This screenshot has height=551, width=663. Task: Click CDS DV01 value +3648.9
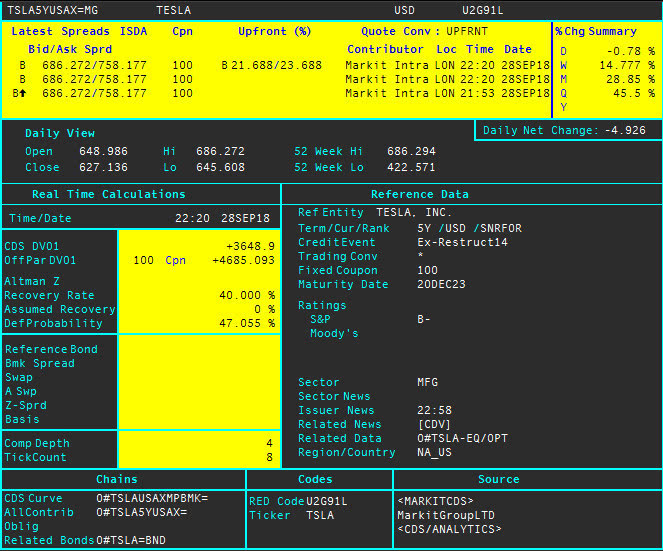click(251, 246)
